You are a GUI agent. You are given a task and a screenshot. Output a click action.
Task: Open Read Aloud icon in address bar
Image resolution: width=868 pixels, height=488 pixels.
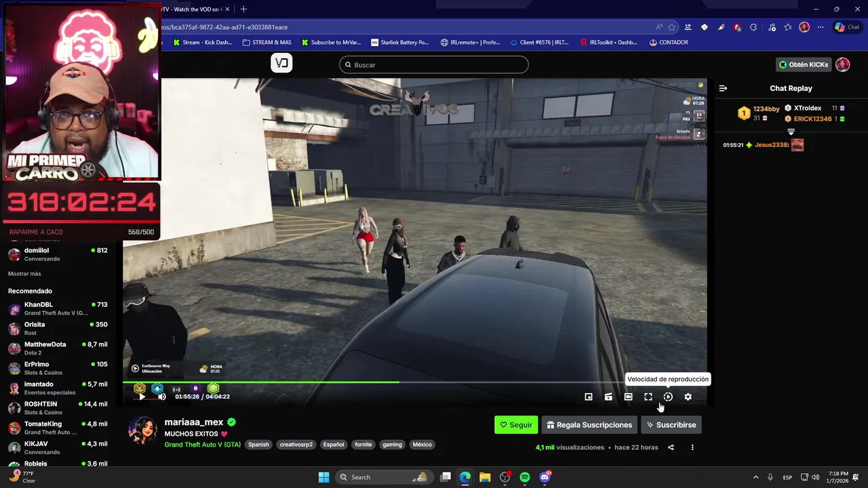659,27
